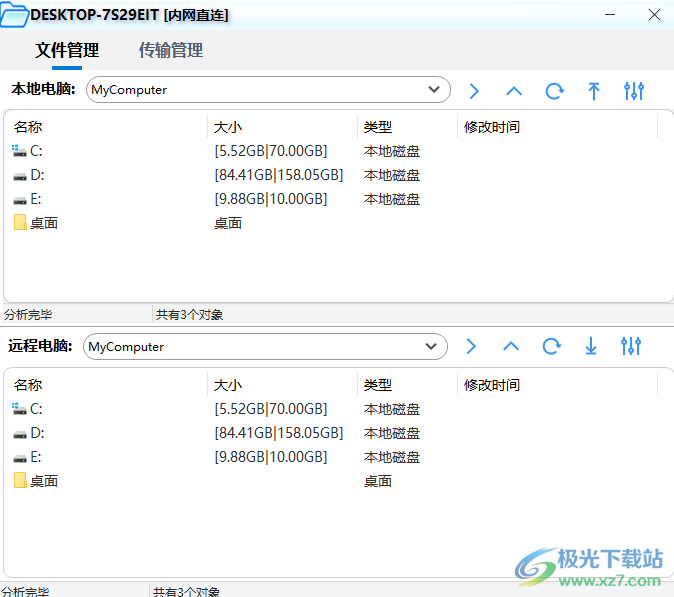This screenshot has width=674, height=597.
Task: Click [5.52GB|70.00GB] size in 远程电脑
Action: (x=271, y=409)
